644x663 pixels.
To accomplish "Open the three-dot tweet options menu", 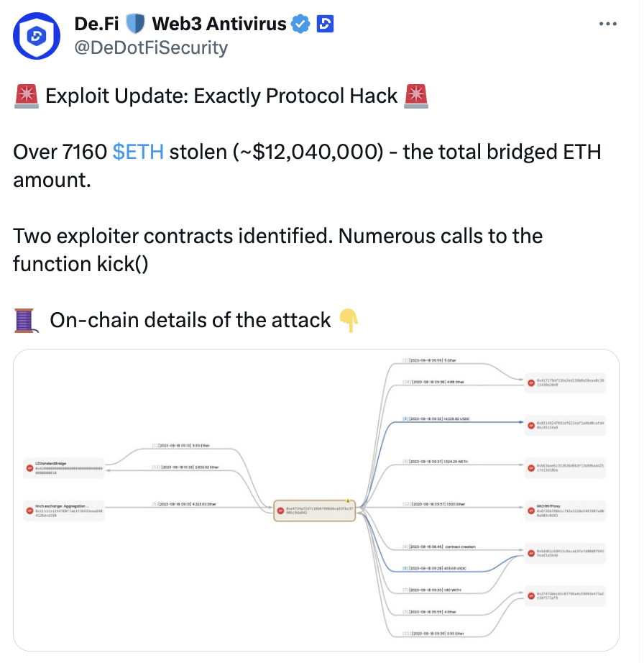I will click(x=607, y=24).
